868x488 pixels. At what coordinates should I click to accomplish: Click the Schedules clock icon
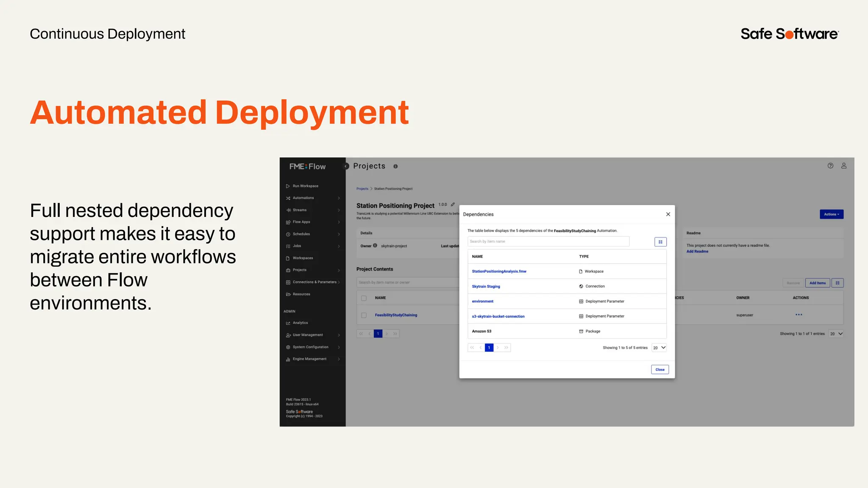coord(288,234)
